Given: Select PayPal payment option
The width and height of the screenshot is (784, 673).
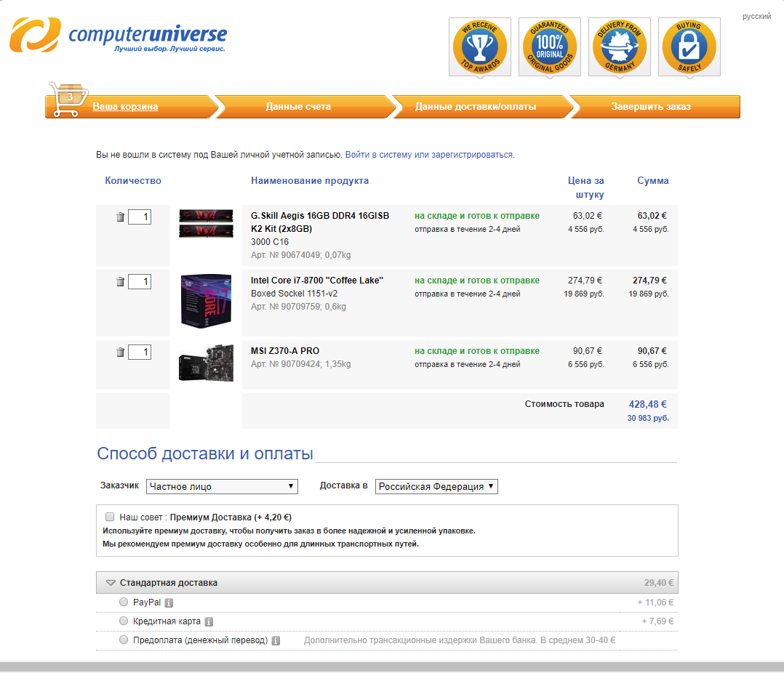Looking at the screenshot, I should pos(124,602).
